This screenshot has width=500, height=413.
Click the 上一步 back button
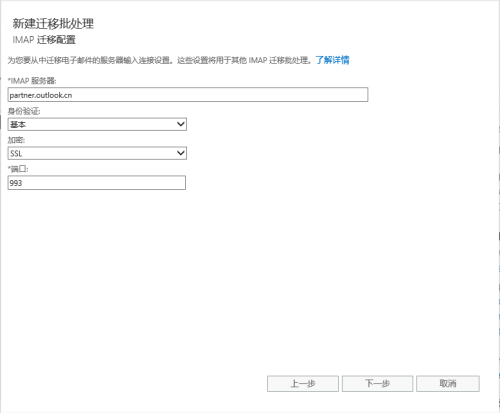303,384
